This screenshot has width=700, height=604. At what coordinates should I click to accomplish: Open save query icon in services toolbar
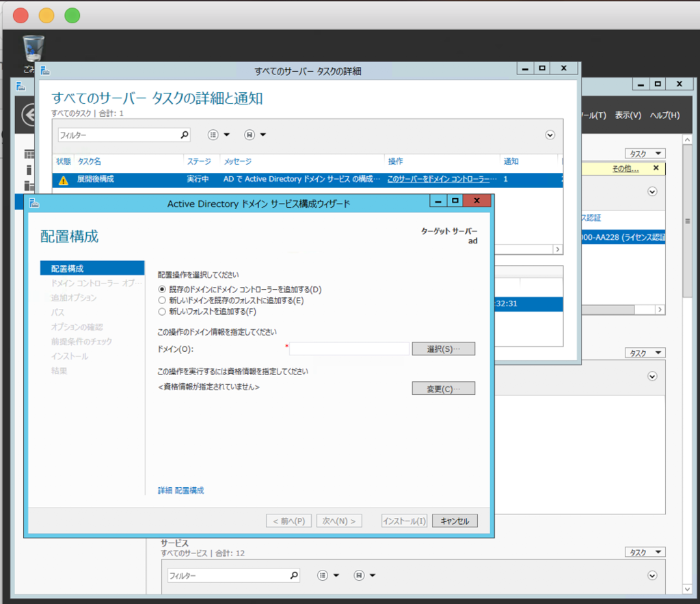coord(359,575)
